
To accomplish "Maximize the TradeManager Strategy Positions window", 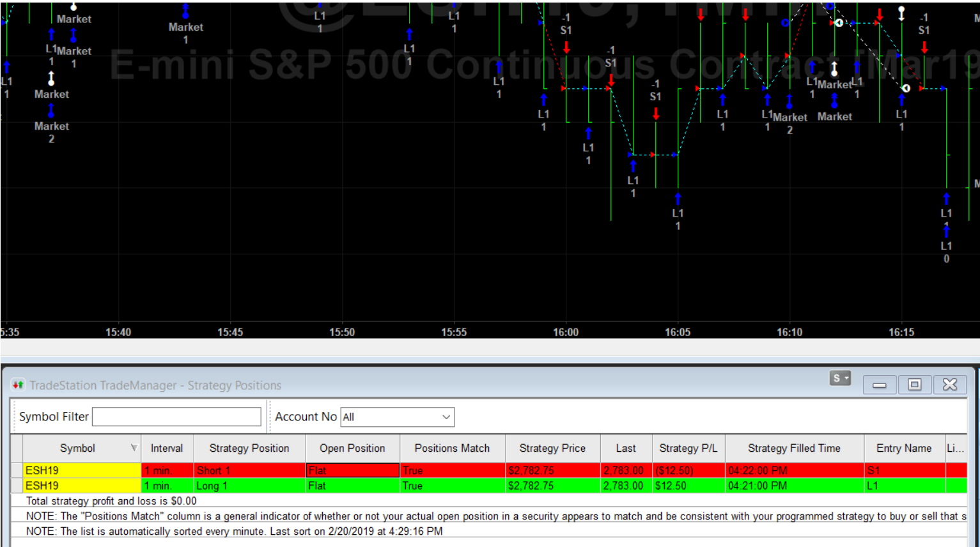I will tap(915, 385).
